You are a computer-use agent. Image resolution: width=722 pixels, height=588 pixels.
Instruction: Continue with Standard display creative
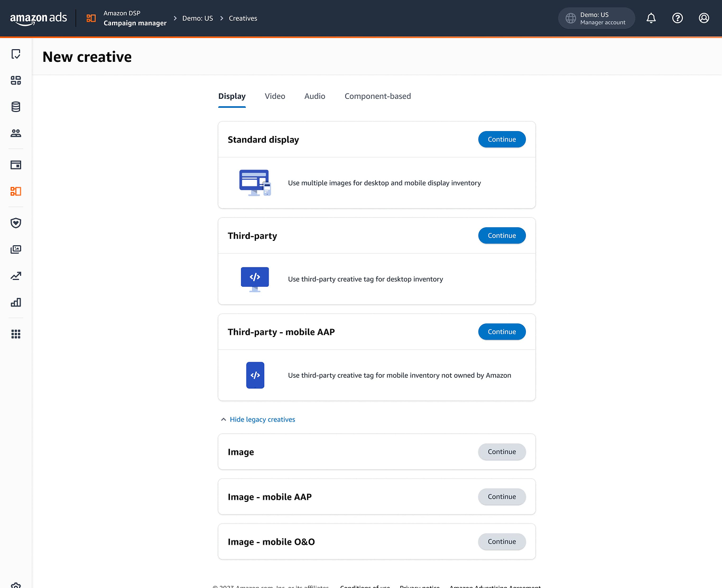[502, 139]
